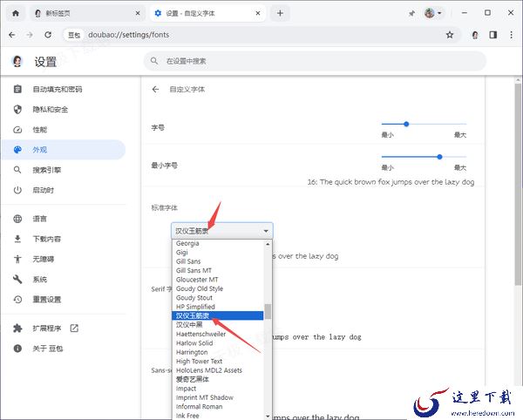Open the side panel icon in the toolbar
This screenshot has width=523, height=420.
pos(492,35)
